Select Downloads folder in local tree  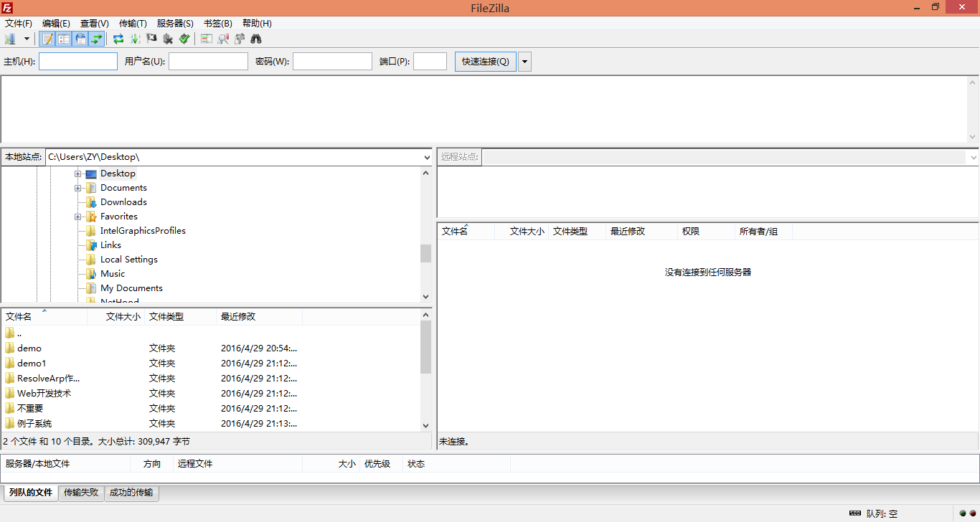(123, 202)
